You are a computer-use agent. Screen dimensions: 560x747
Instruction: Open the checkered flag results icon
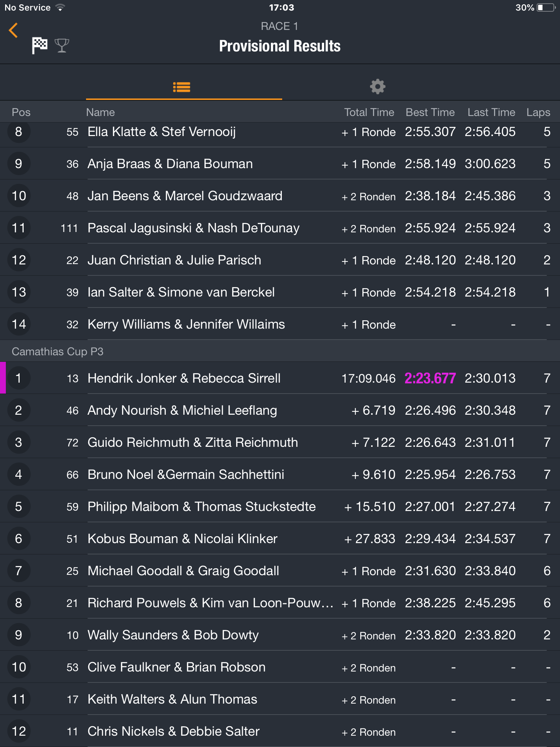(x=40, y=46)
